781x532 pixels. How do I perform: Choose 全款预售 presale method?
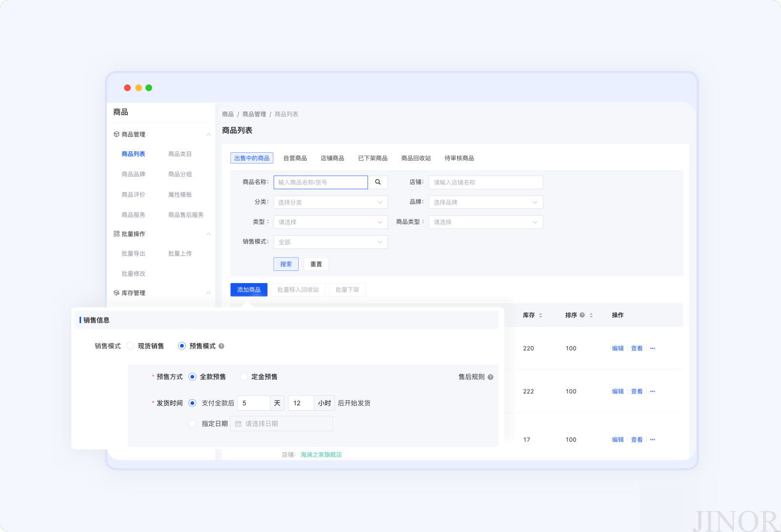(x=192, y=377)
